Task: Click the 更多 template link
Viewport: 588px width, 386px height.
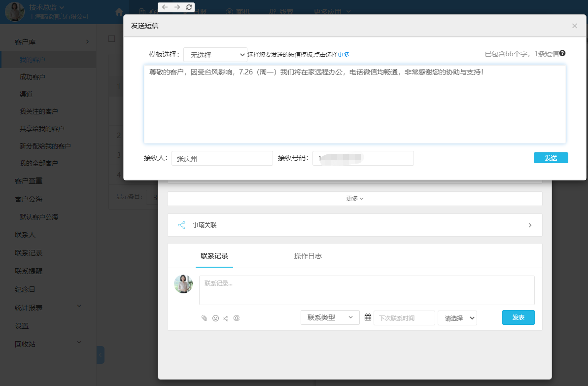Action: (344, 55)
